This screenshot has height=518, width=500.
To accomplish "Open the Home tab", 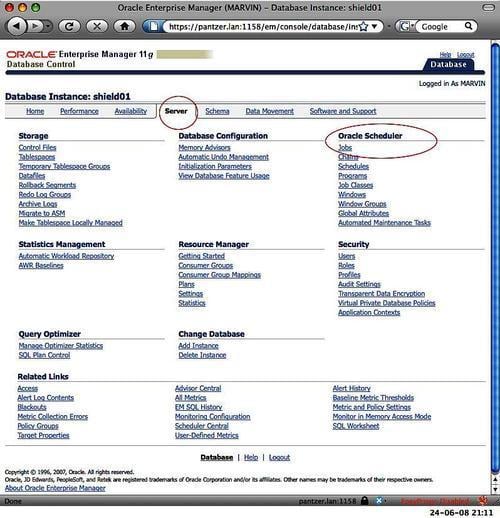I will (35, 111).
